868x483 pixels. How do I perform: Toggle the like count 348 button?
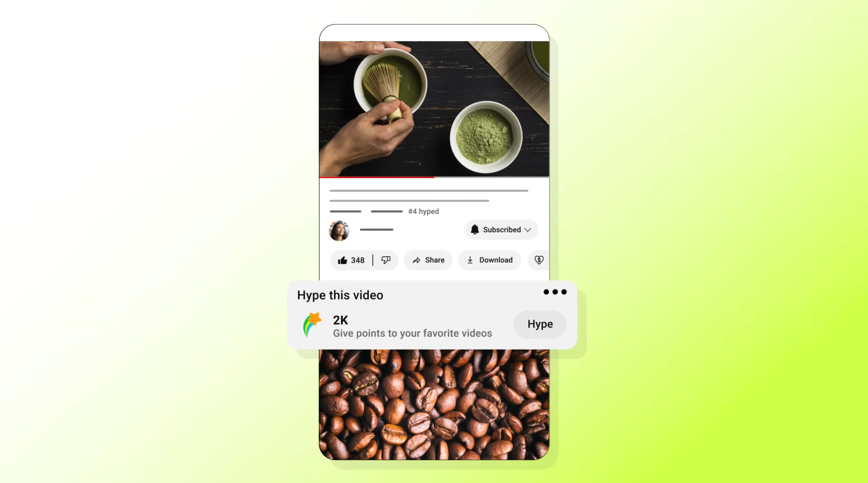(350, 260)
